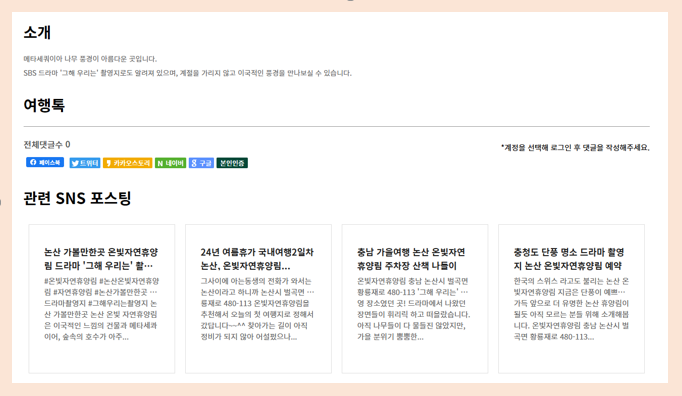The width and height of the screenshot is (682, 396).
Task: Click the 본인인증 button
Action: click(232, 163)
